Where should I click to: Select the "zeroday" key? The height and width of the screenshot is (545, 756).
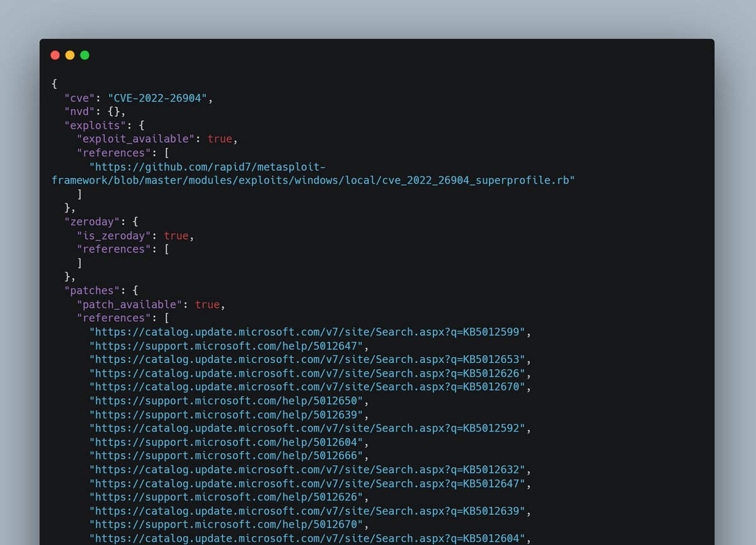point(92,222)
